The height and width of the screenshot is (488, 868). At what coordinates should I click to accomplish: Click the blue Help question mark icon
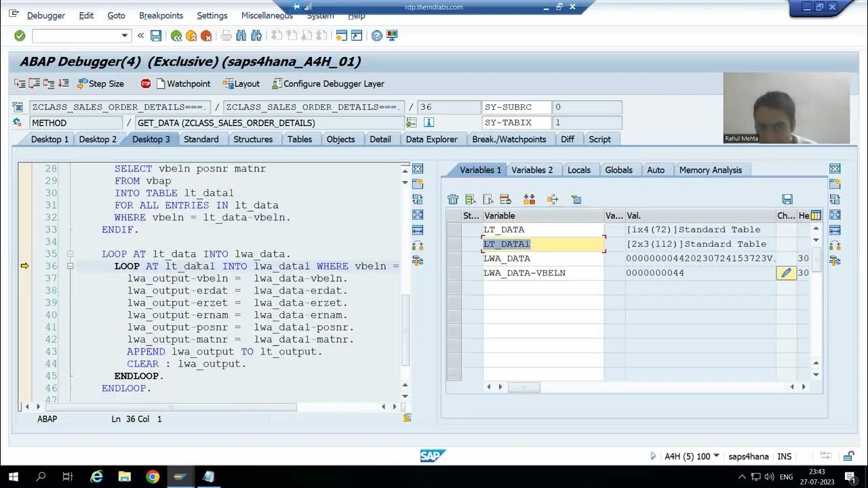(x=377, y=35)
